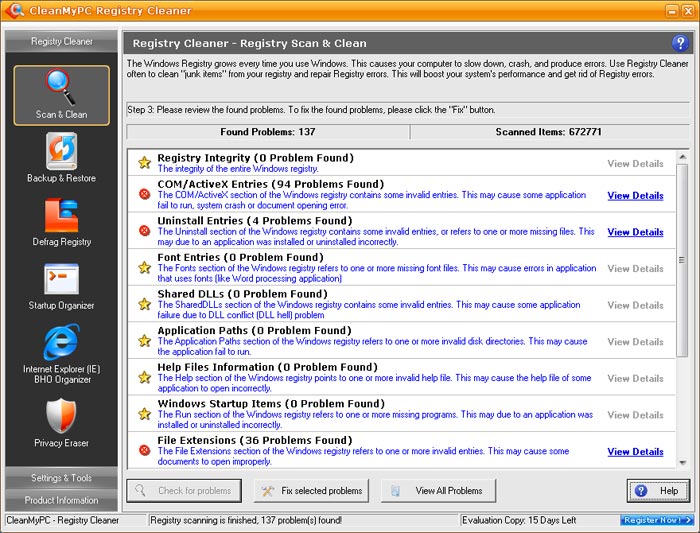The width and height of the screenshot is (700, 533).
Task: Click Evaluation Copy: 15 Days Left status
Action: pyautogui.click(x=519, y=520)
